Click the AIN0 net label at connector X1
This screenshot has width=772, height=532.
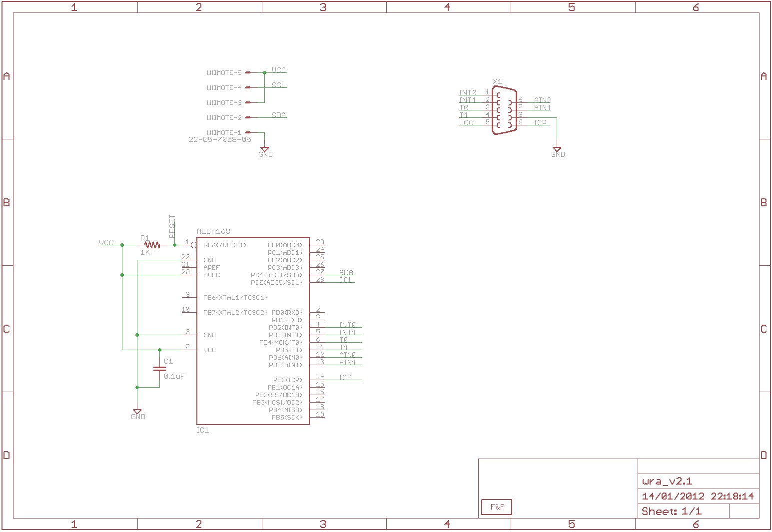543,100
